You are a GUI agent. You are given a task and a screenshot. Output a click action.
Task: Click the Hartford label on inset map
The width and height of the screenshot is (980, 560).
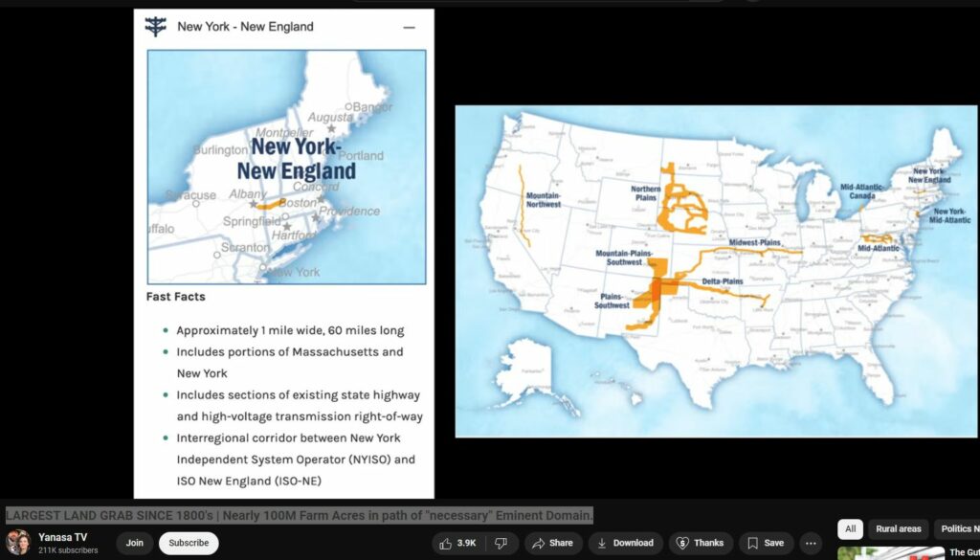tap(293, 235)
